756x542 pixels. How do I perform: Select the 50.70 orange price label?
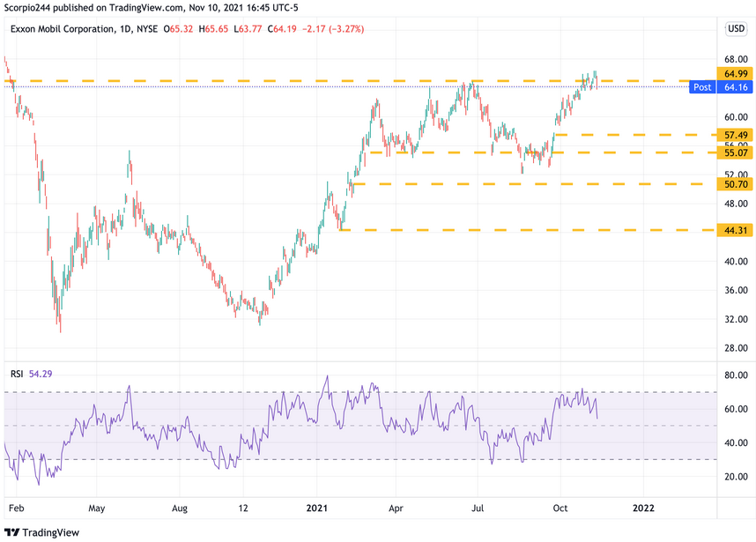click(735, 184)
